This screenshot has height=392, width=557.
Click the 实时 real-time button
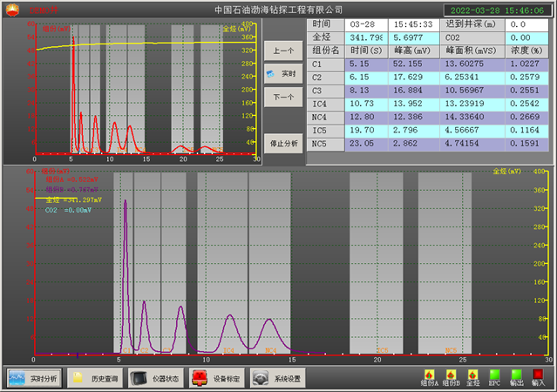(283, 74)
